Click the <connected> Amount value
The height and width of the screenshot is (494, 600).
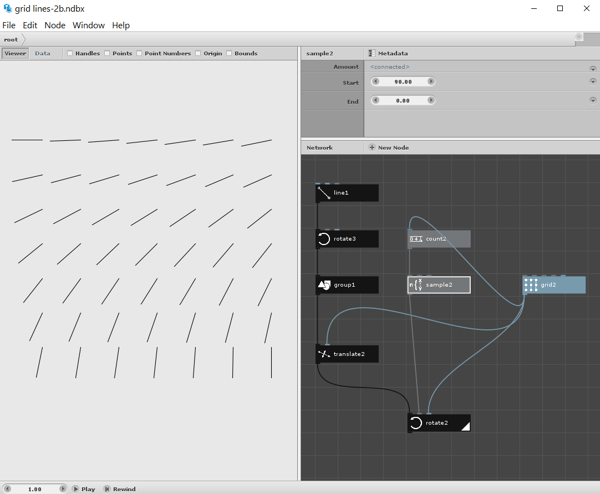click(390, 67)
